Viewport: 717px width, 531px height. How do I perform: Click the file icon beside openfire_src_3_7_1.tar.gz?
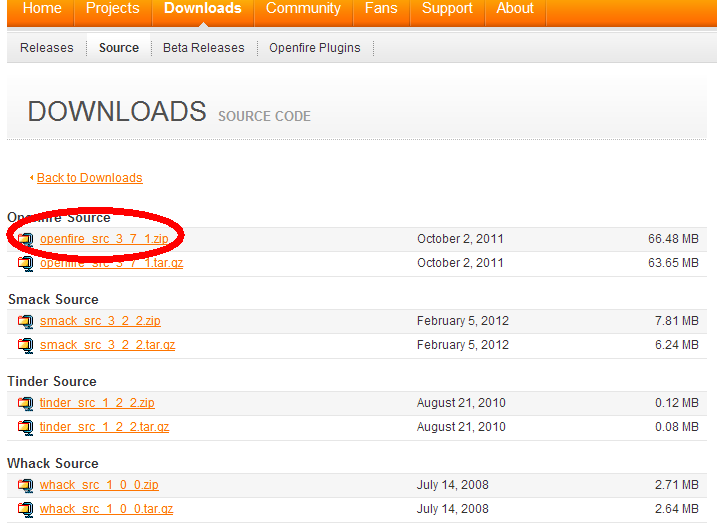[x=26, y=263]
